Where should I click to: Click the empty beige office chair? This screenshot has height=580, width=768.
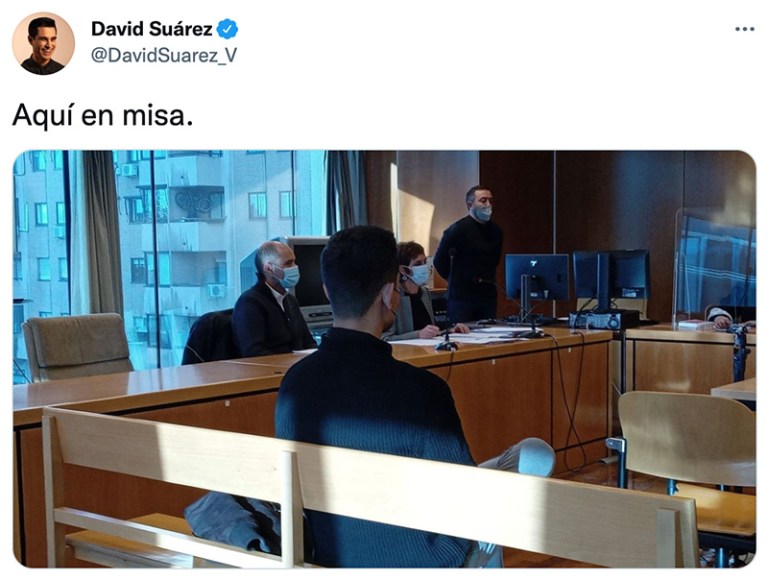[77, 347]
